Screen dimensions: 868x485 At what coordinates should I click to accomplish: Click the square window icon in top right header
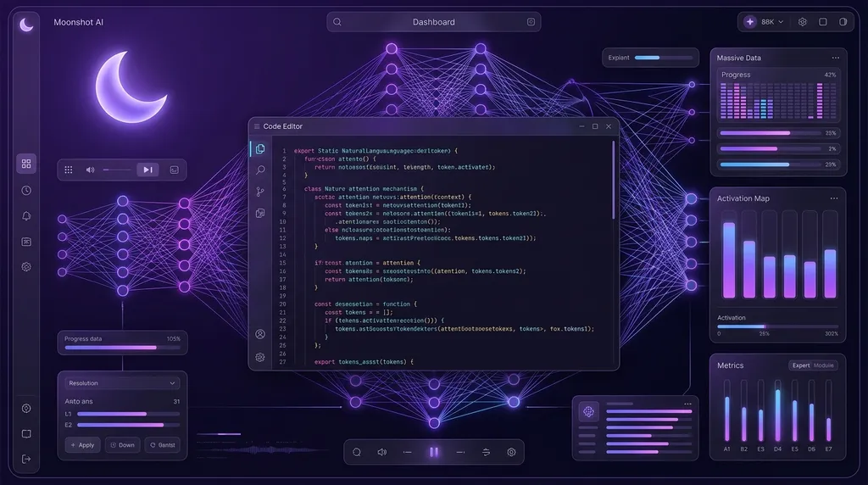(x=822, y=21)
